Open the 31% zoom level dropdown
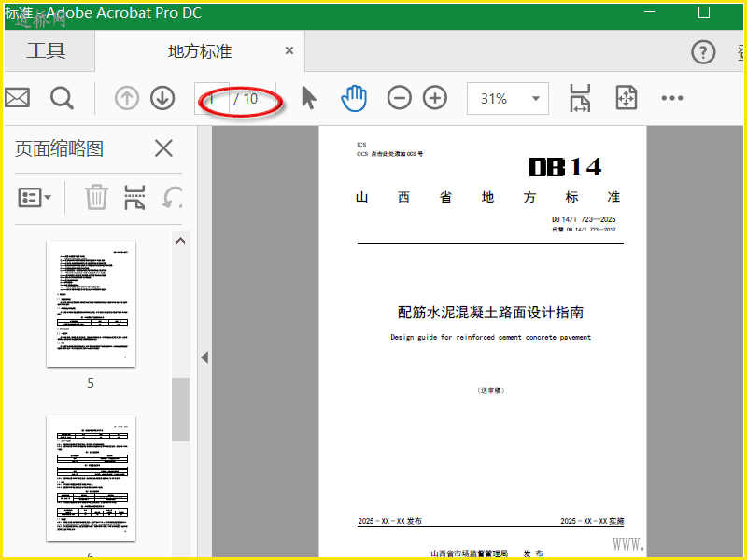The width and height of the screenshot is (747, 560). [507, 99]
